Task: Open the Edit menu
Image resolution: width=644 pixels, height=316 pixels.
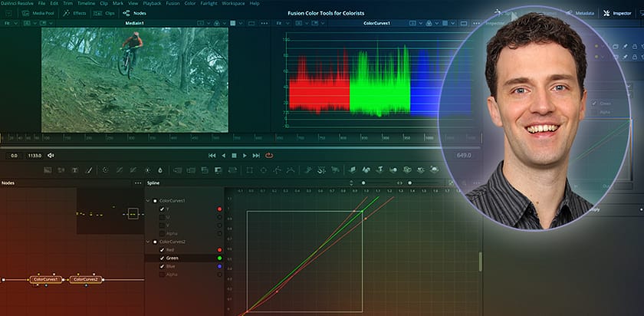Action: (54, 3)
